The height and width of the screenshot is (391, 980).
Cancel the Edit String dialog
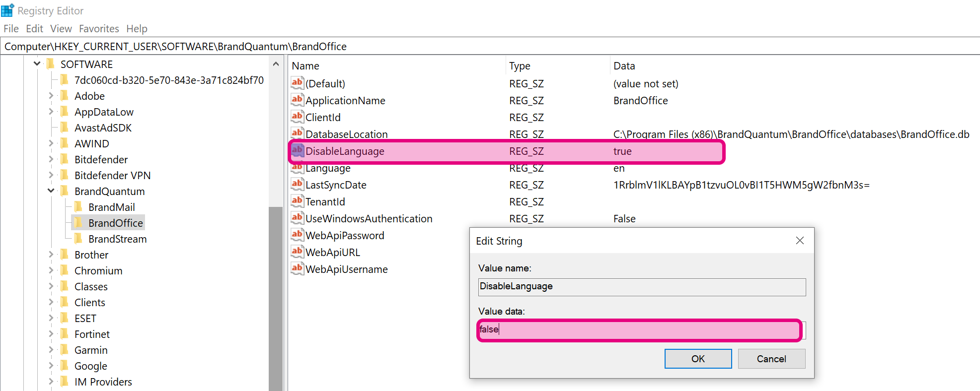pyautogui.click(x=771, y=359)
